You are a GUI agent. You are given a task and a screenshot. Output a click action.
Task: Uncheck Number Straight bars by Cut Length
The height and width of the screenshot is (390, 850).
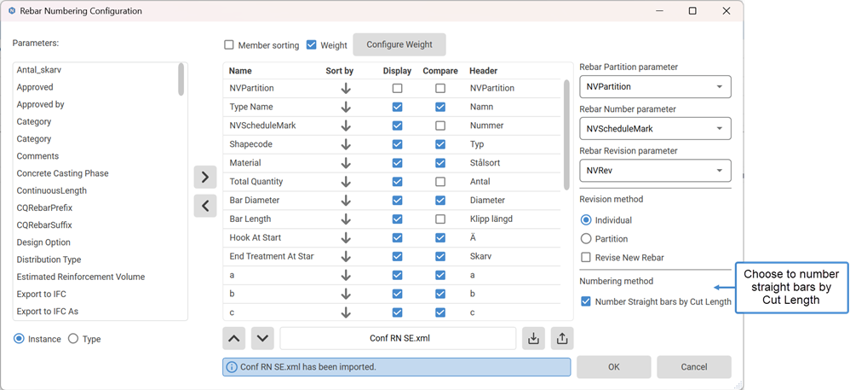point(585,302)
